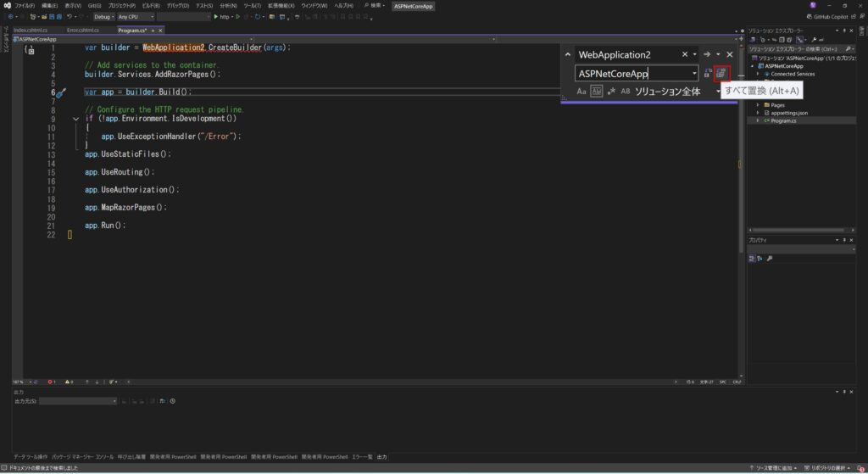Open the デバッグ(D) menu

[x=178, y=6]
